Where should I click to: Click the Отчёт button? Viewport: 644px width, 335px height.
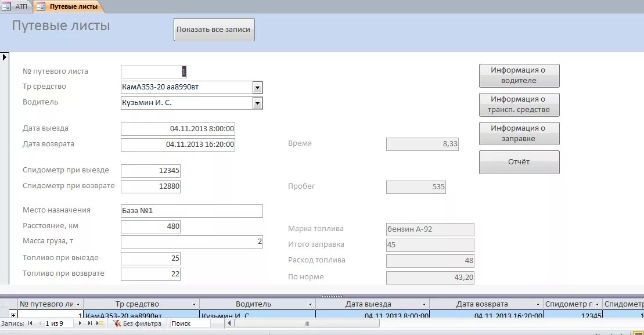click(x=519, y=162)
